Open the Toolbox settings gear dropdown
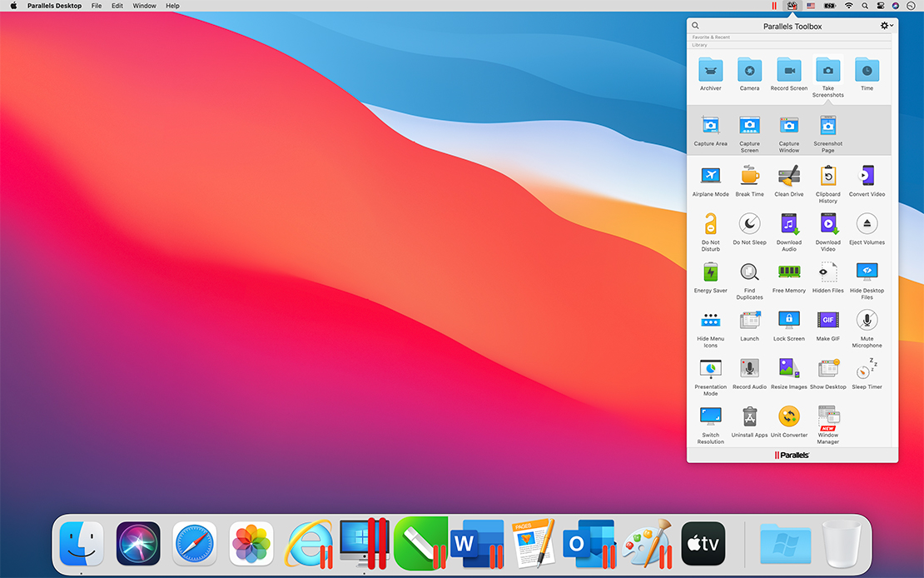 tap(887, 26)
